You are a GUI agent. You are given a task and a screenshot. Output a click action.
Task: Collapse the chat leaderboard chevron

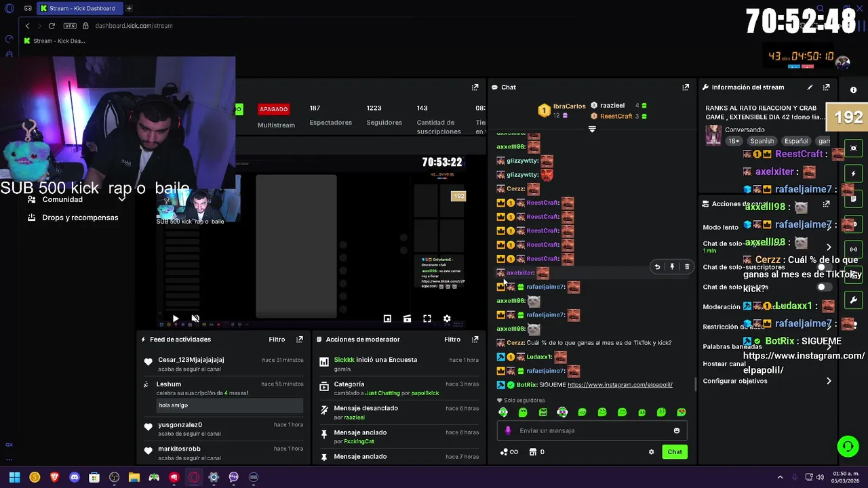[592, 129]
